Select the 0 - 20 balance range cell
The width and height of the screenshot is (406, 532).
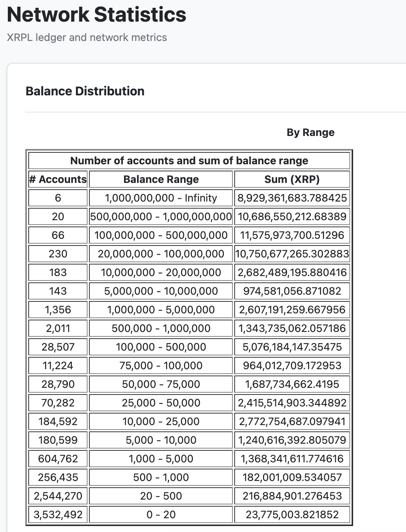pyautogui.click(x=161, y=514)
